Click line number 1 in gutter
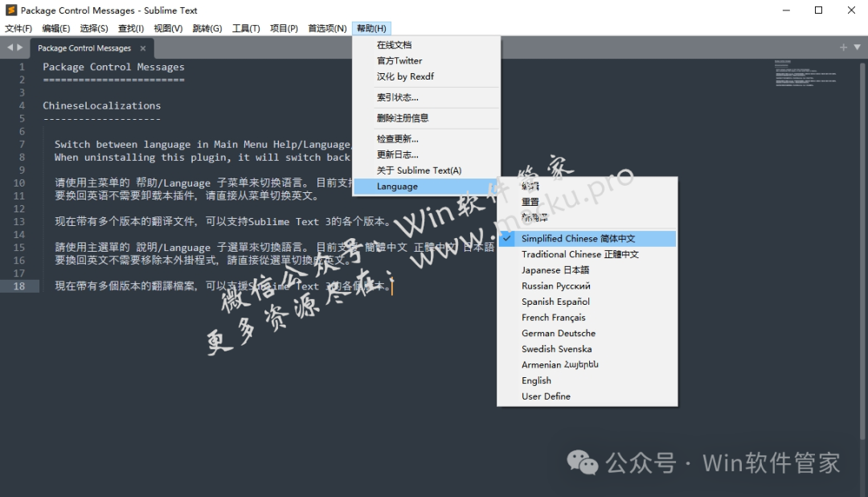Viewport: 868px width, 497px height. [x=23, y=67]
